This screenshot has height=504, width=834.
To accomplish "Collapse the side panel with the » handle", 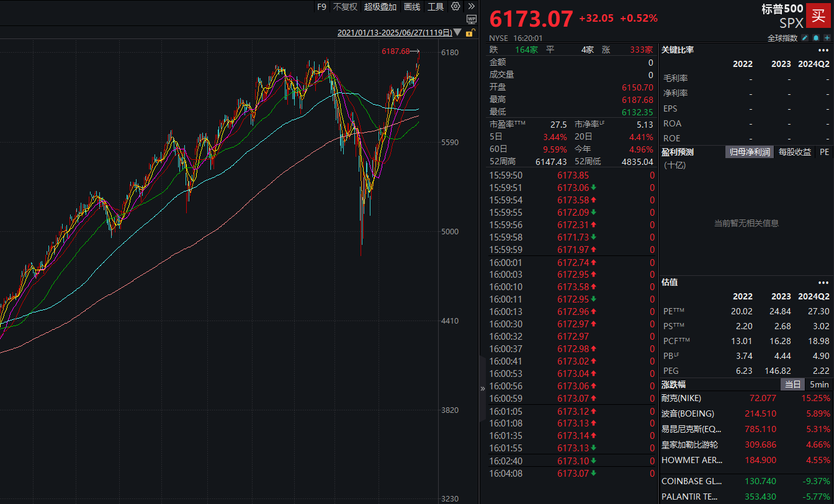I will (483, 389).
